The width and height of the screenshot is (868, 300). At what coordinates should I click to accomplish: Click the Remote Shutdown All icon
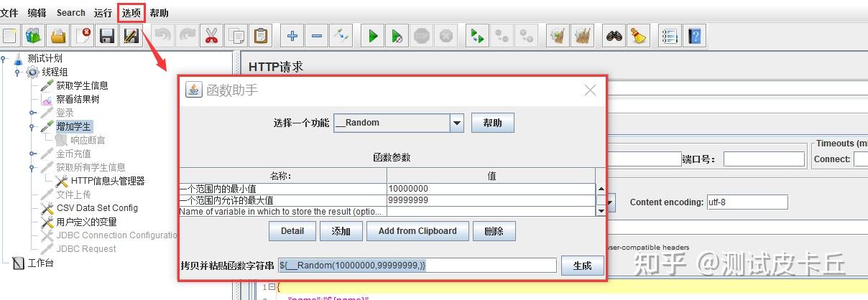[x=527, y=35]
